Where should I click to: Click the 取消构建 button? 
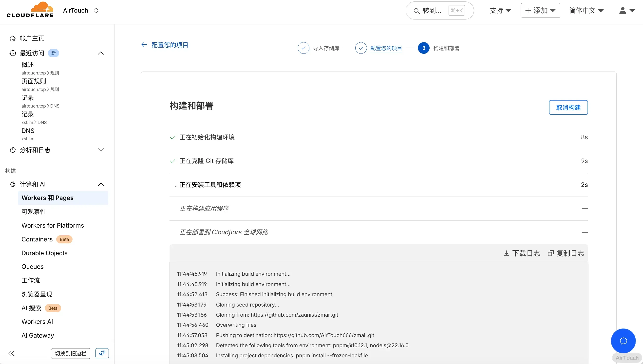point(568,108)
